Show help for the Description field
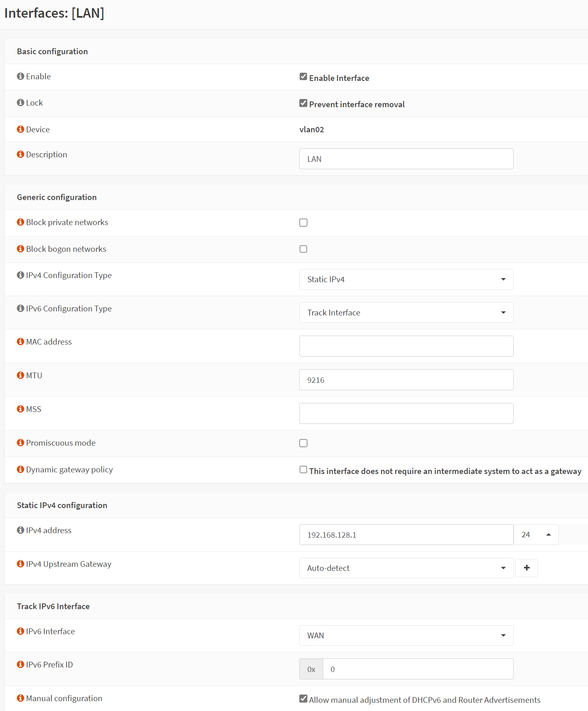 [21, 154]
